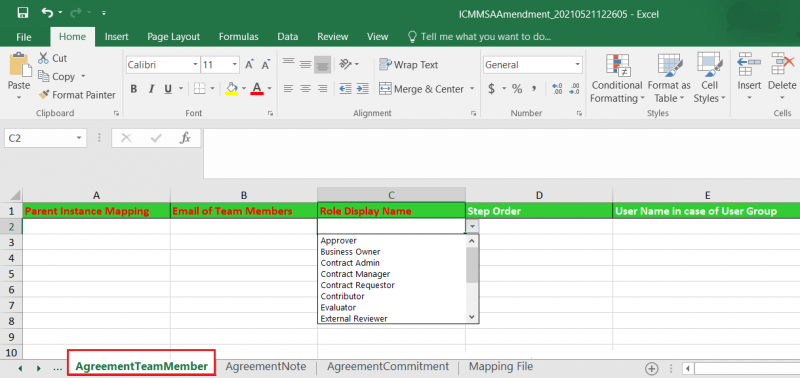The width and height of the screenshot is (800, 378).
Task: Copy the selected cells
Action: pos(57,77)
